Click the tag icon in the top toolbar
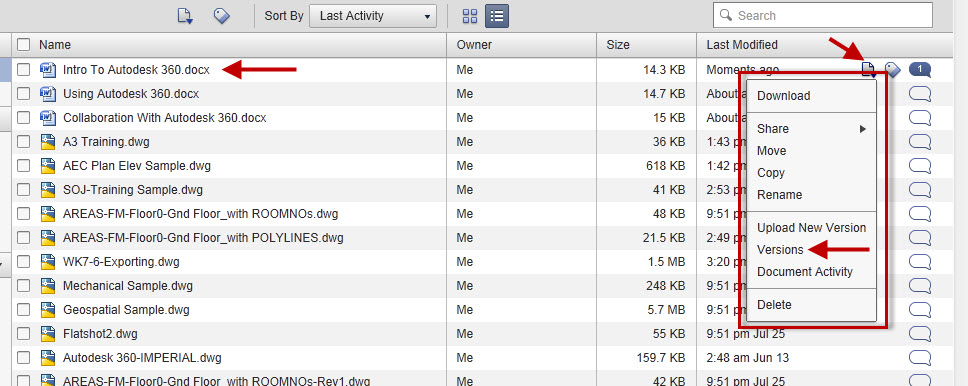The width and height of the screenshot is (968, 386). (221, 16)
